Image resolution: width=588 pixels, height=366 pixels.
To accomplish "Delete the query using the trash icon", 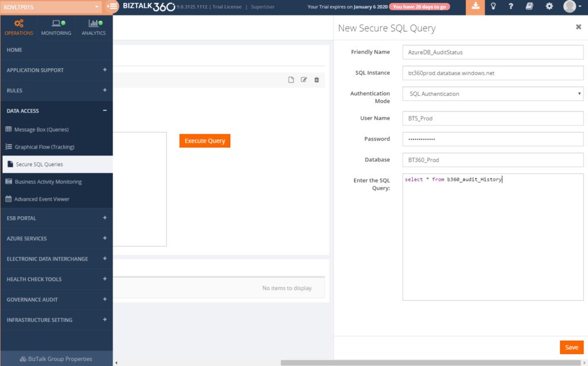I will [316, 80].
